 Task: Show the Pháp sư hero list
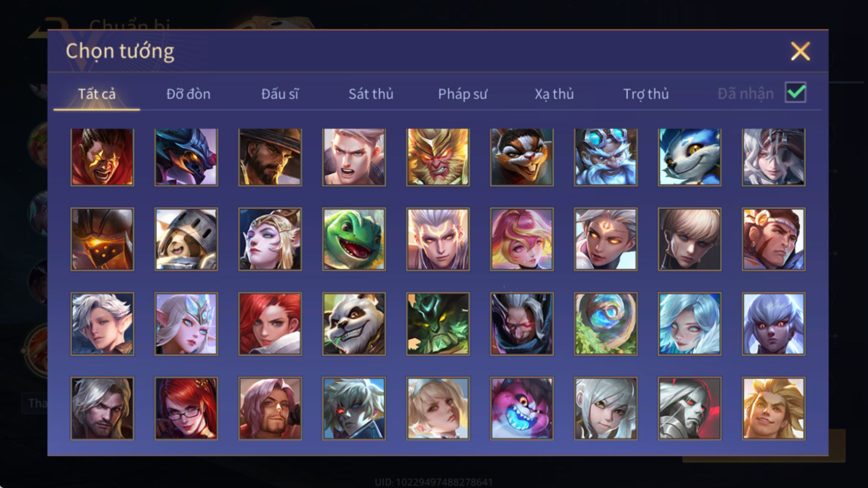pos(462,94)
